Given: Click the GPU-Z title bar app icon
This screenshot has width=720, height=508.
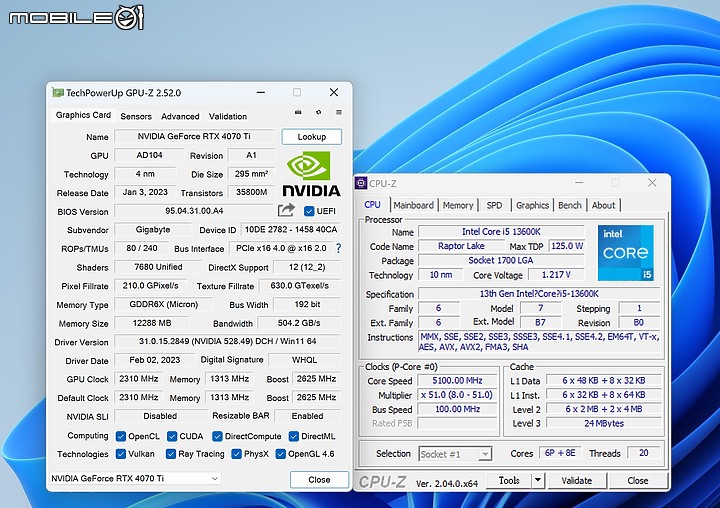Looking at the screenshot, I should (x=57, y=93).
